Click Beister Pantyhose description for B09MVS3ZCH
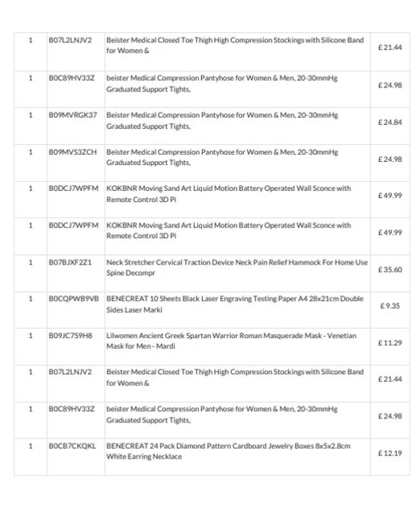The height and width of the screenshot is (521, 420). coord(222,157)
